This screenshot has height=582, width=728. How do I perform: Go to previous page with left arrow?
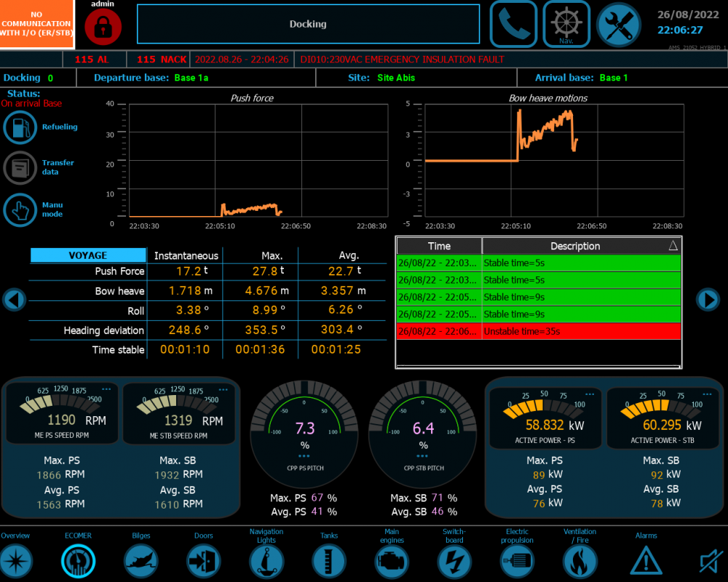[x=15, y=299]
